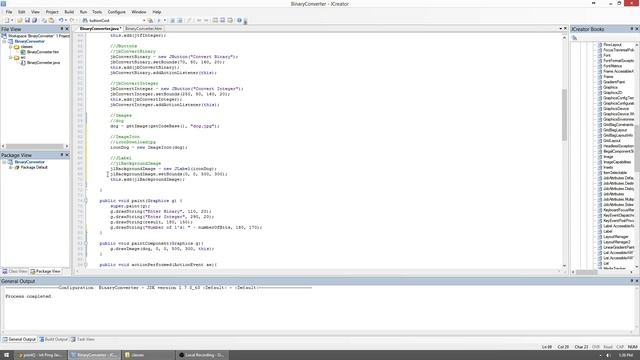Open the Undo history dropdown arrow
This screenshot has width=640, height=360.
[65, 20]
